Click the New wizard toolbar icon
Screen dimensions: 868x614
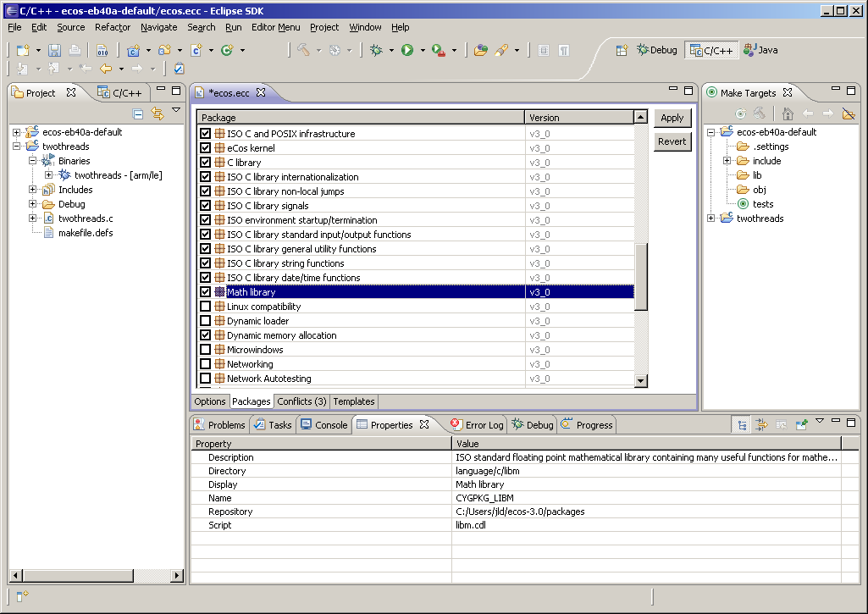tap(23, 50)
